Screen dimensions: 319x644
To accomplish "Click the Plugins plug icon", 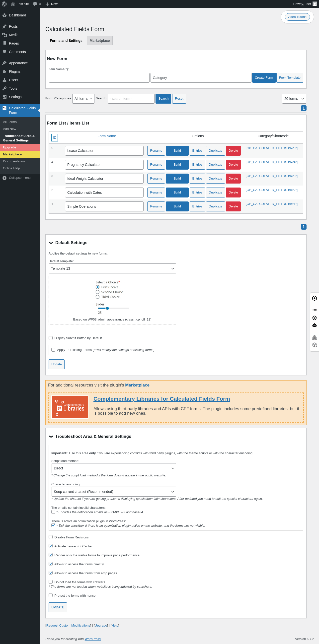I will tap(4, 71).
